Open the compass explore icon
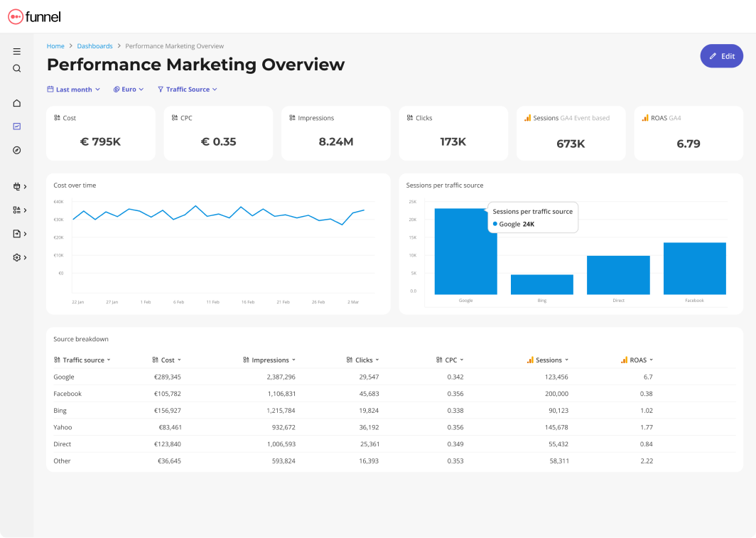The height and width of the screenshot is (538, 756). [x=17, y=150]
